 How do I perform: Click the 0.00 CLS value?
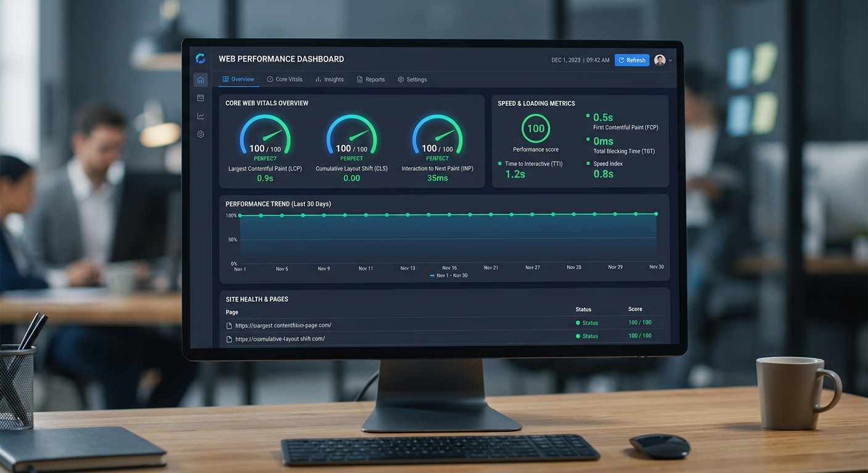(351, 178)
